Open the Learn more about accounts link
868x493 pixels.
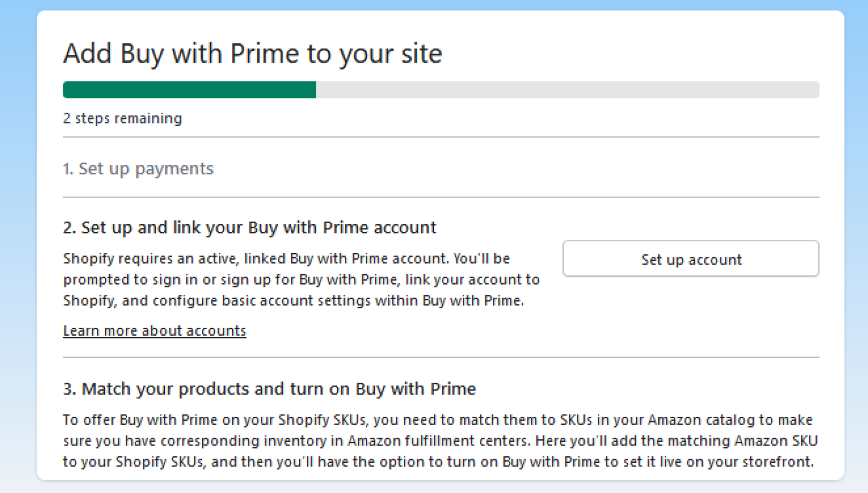tap(154, 330)
